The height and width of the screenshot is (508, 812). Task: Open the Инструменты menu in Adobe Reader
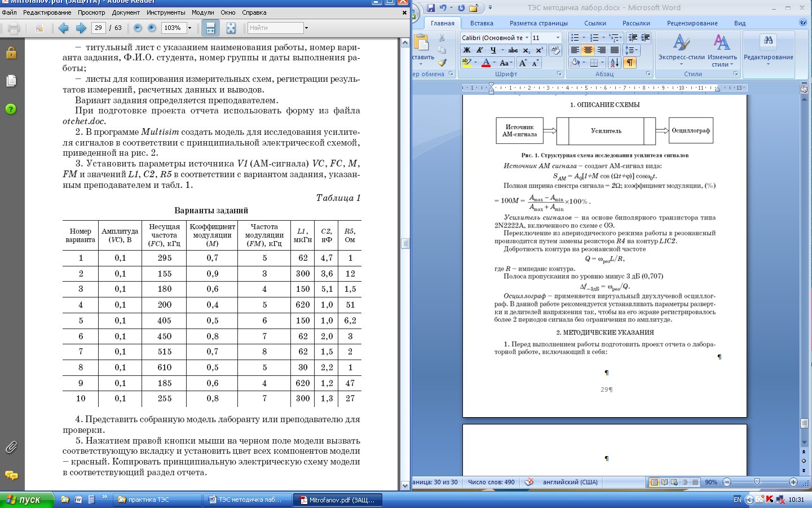(166, 12)
